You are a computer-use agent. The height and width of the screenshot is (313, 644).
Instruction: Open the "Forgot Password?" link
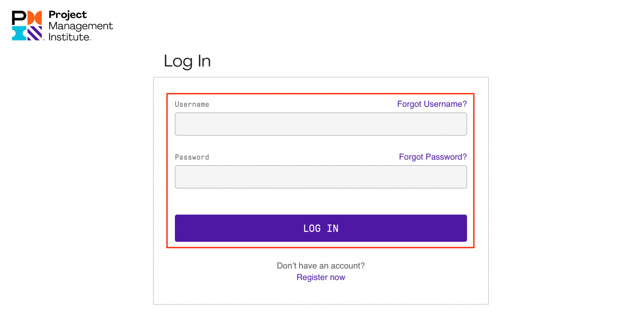433,157
